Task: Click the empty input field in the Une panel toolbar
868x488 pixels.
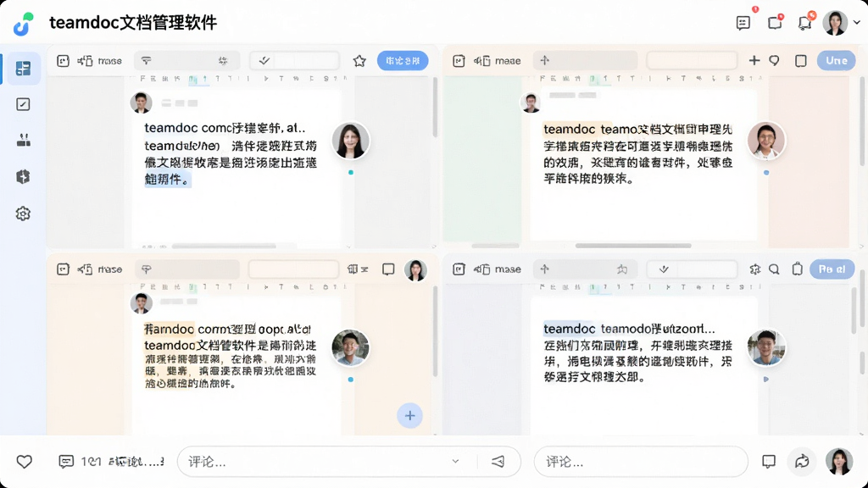Action: 692,60
